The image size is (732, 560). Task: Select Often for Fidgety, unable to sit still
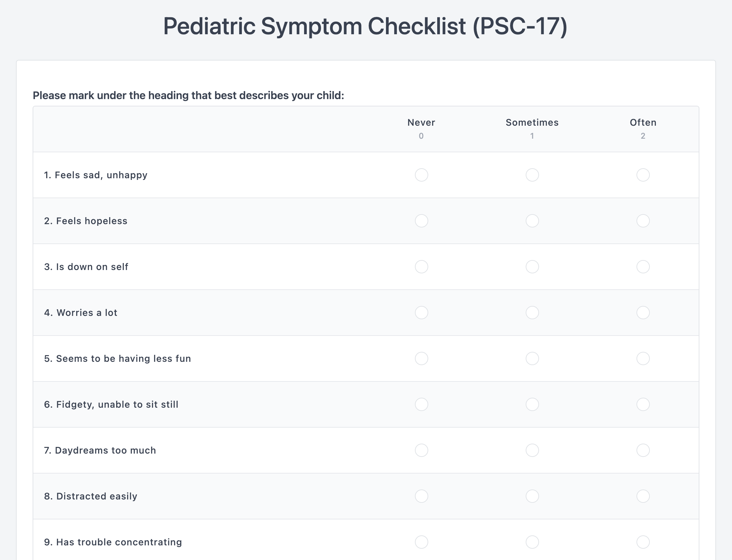pos(642,404)
